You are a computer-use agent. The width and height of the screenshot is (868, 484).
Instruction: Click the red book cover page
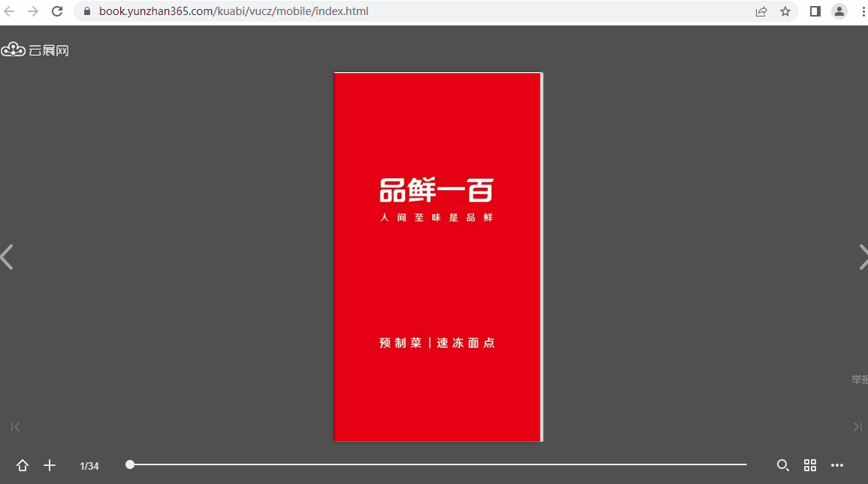pos(438,257)
